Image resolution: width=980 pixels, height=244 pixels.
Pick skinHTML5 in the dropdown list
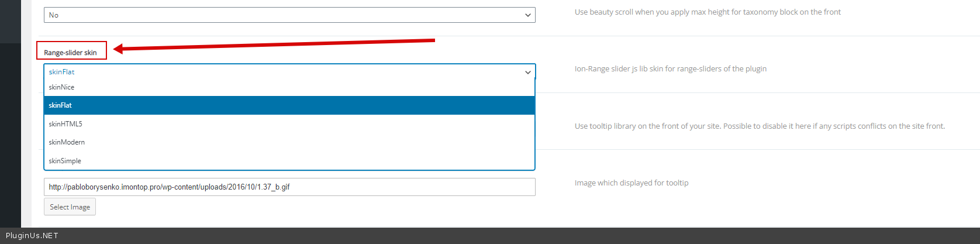pyautogui.click(x=65, y=124)
